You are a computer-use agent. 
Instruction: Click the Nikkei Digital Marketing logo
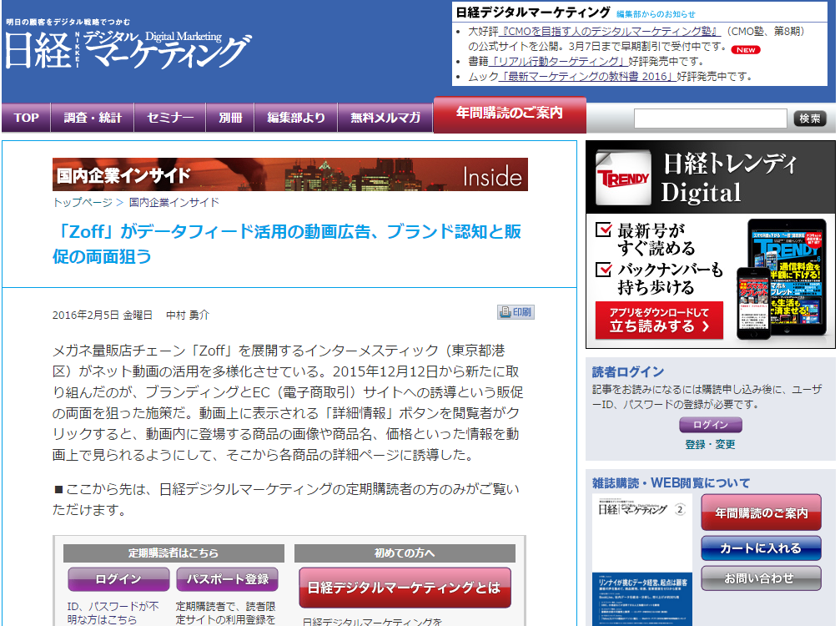tap(128, 50)
